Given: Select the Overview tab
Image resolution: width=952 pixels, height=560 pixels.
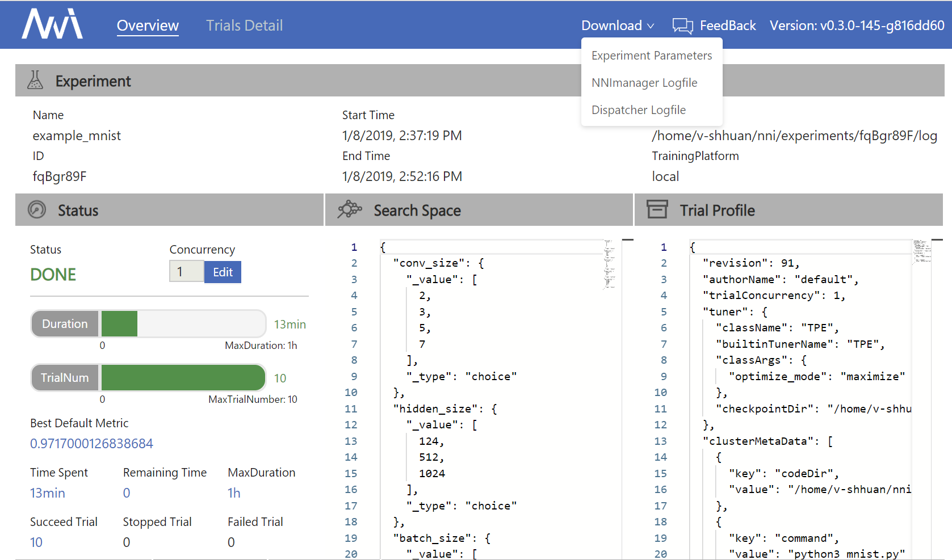Looking at the screenshot, I should click(148, 25).
